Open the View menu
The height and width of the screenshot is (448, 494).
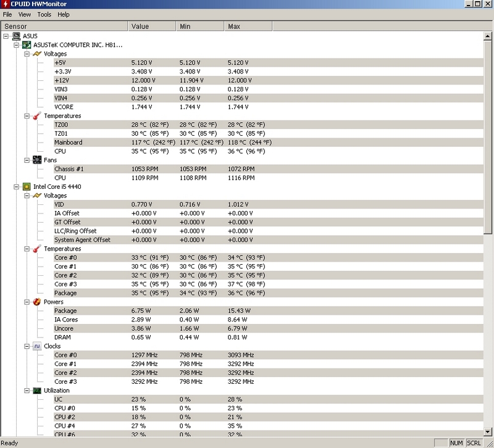tap(24, 14)
